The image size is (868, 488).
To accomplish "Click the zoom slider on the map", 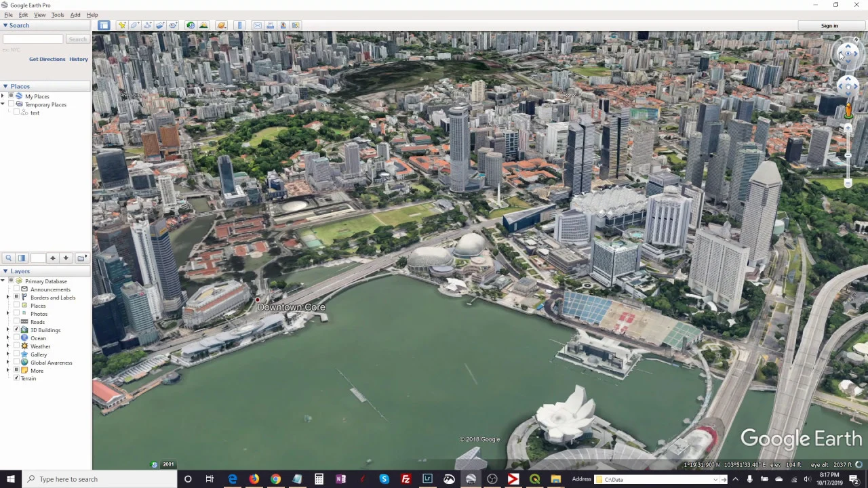I will [x=848, y=155].
